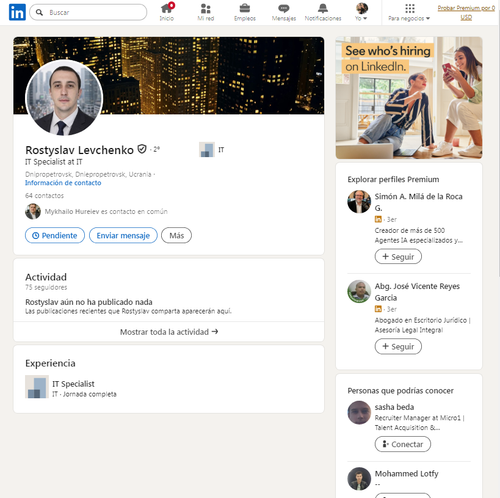The image size is (500, 498).
Task: Click the Enviar mensaje button
Action: (x=123, y=235)
